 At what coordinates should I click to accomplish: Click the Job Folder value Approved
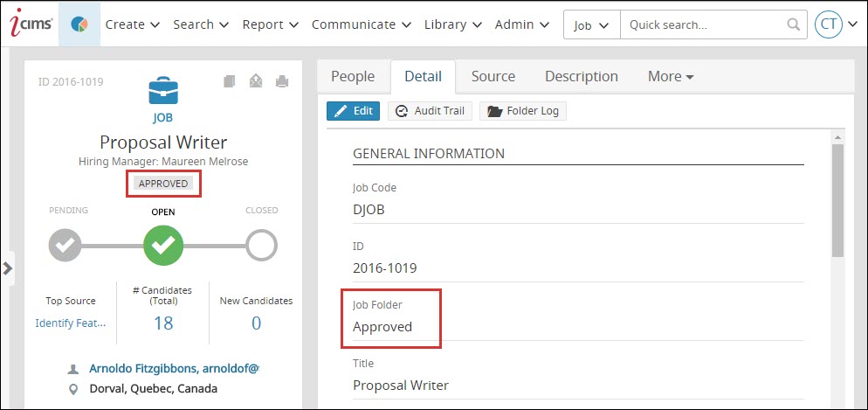click(382, 327)
